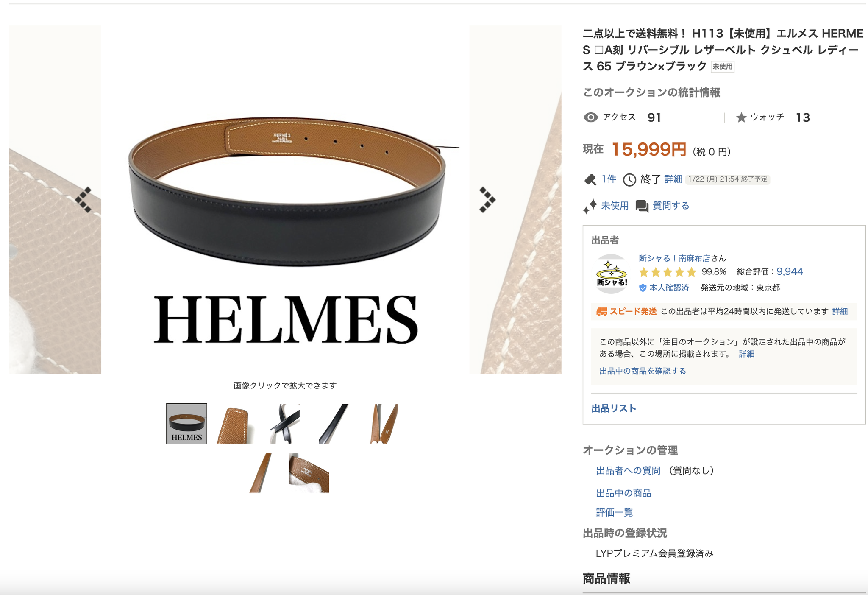The width and height of the screenshot is (868, 595).
Task: Click the access eye icon
Action: coord(590,117)
